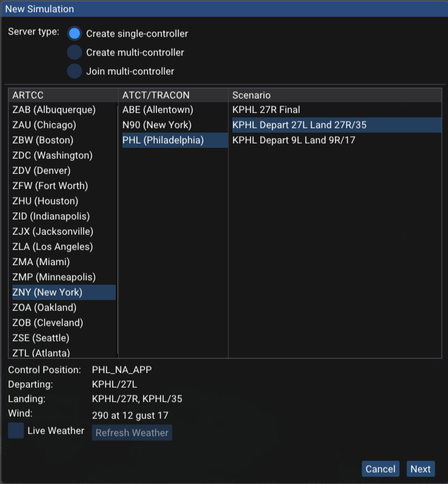Cancel the New Simulation dialog
The image size is (448, 484).
(x=380, y=468)
